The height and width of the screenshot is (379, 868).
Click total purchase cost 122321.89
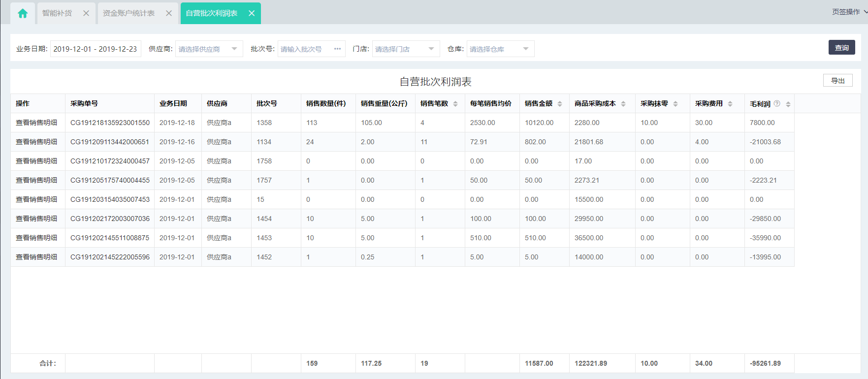pyautogui.click(x=591, y=363)
